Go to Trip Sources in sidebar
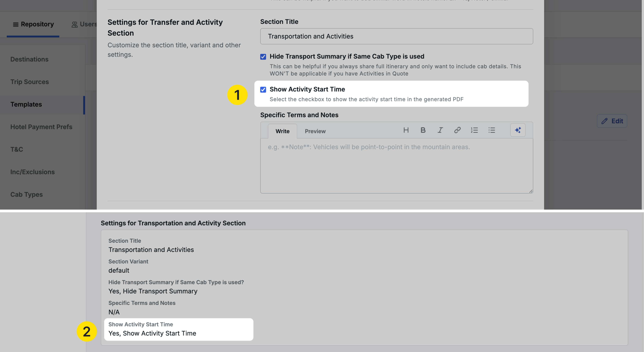The width and height of the screenshot is (644, 352). click(x=30, y=82)
